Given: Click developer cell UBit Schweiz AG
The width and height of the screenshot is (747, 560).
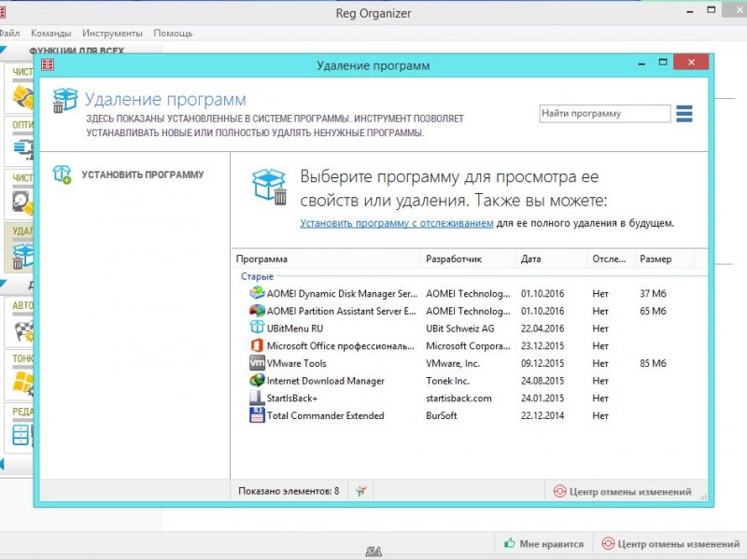Looking at the screenshot, I should [459, 329].
